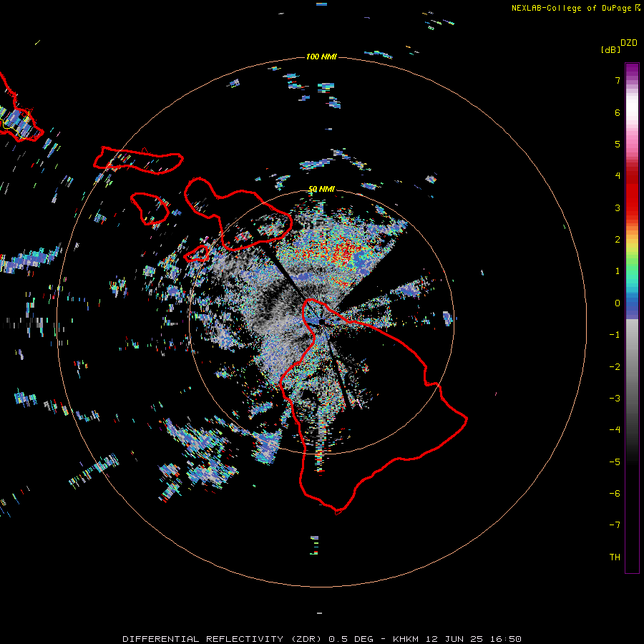Image resolution: width=644 pixels, height=644 pixels.
Task: Click the 16:50 time stamp
Action: click(x=504, y=639)
